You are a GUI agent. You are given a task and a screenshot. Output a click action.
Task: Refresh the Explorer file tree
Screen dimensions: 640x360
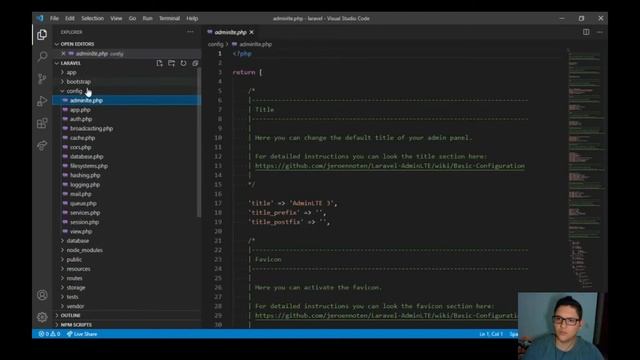coord(183,63)
